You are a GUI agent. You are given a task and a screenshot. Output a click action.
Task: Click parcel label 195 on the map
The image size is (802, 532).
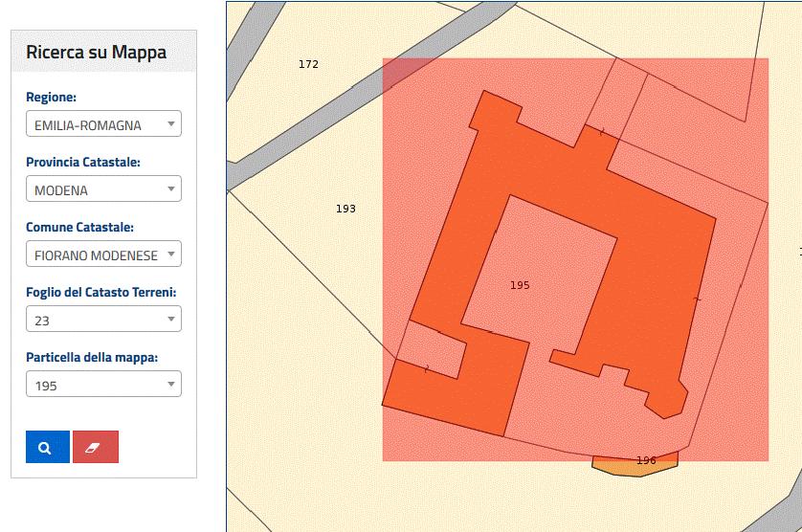point(520,285)
